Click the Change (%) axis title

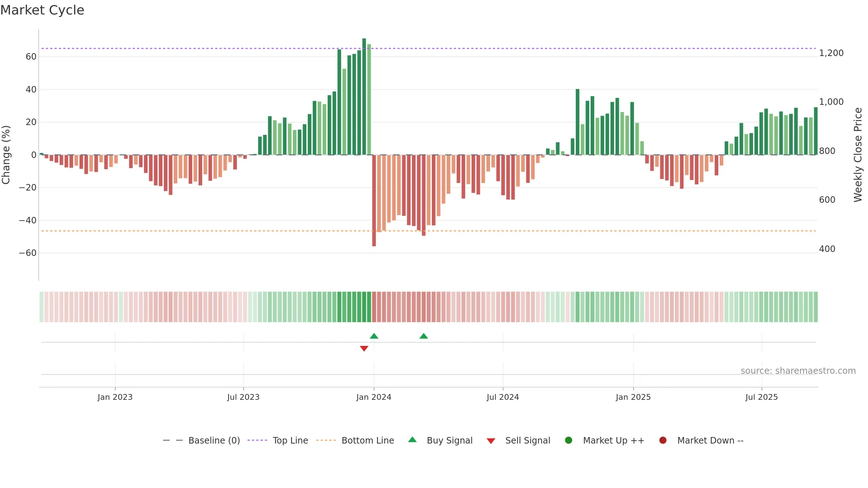point(6,155)
